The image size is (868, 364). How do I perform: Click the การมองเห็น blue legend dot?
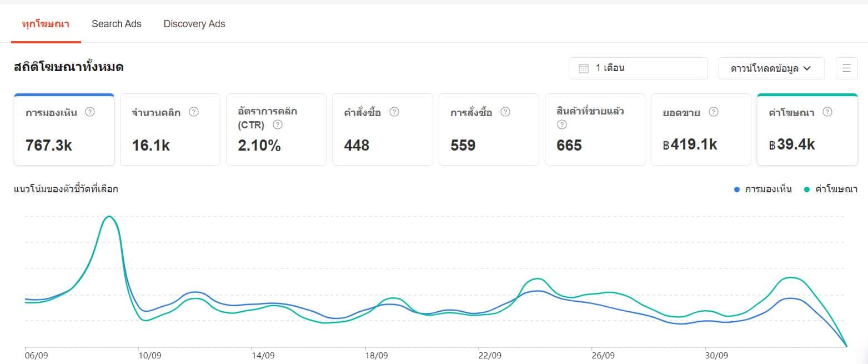point(737,190)
